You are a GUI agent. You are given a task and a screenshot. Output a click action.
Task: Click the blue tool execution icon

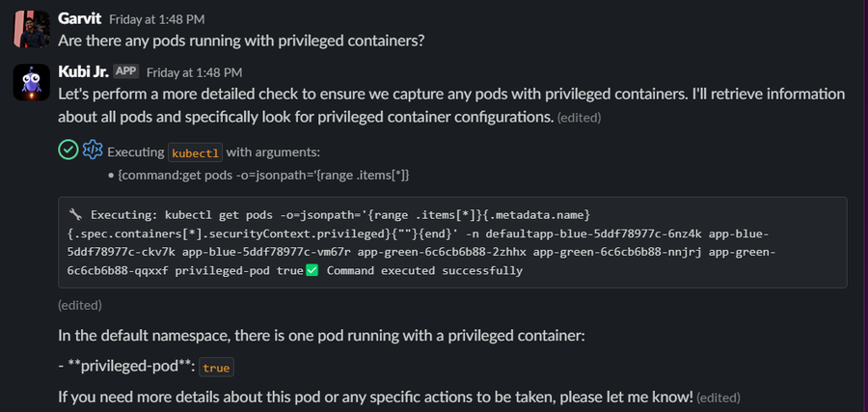tap(93, 151)
